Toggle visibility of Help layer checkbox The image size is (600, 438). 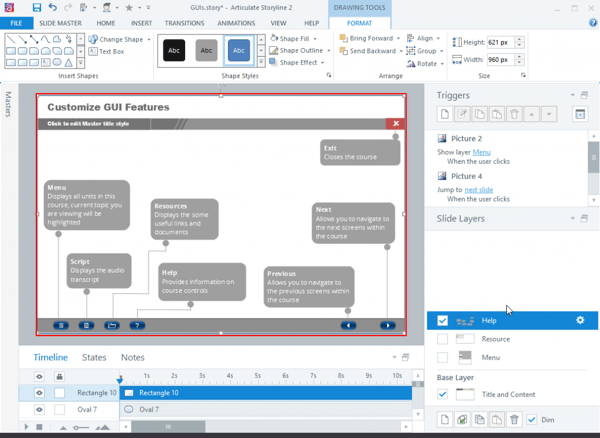(442, 320)
